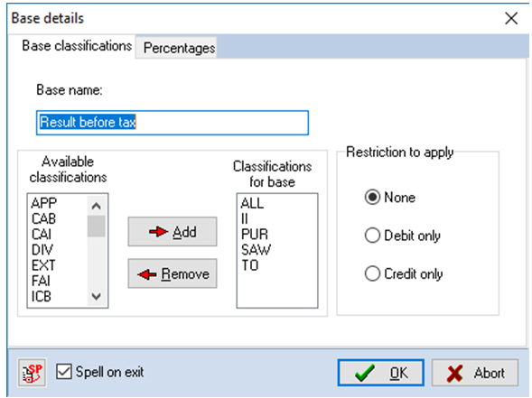Select DIV in available classifications

click(42, 250)
